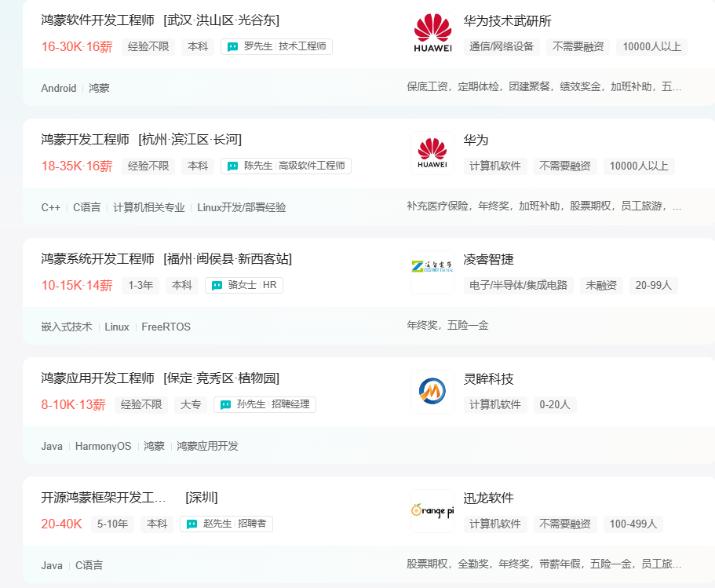Viewport: 715px width, 588px height.
Task: Open the 鸿蒙软件开发工程师 job posting
Action: [x=97, y=20]
